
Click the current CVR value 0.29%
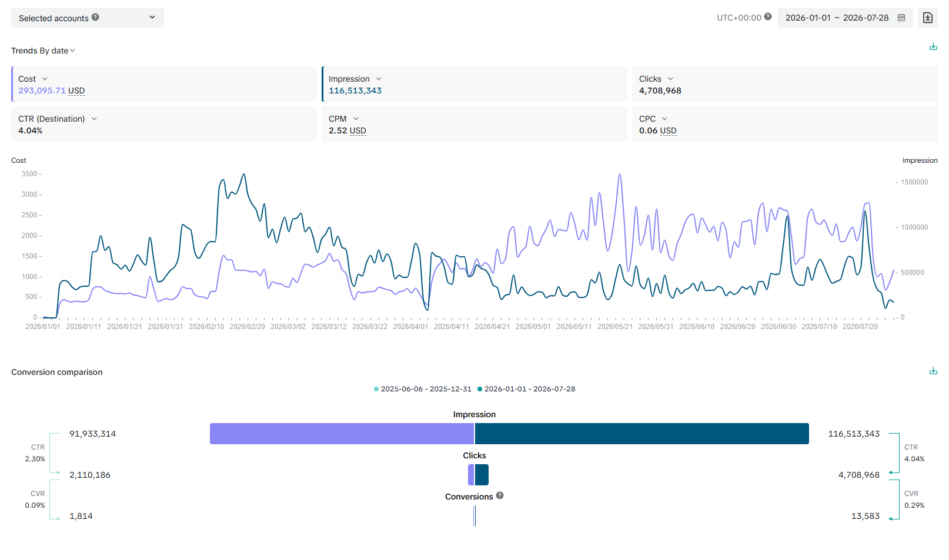click(914, 505)
